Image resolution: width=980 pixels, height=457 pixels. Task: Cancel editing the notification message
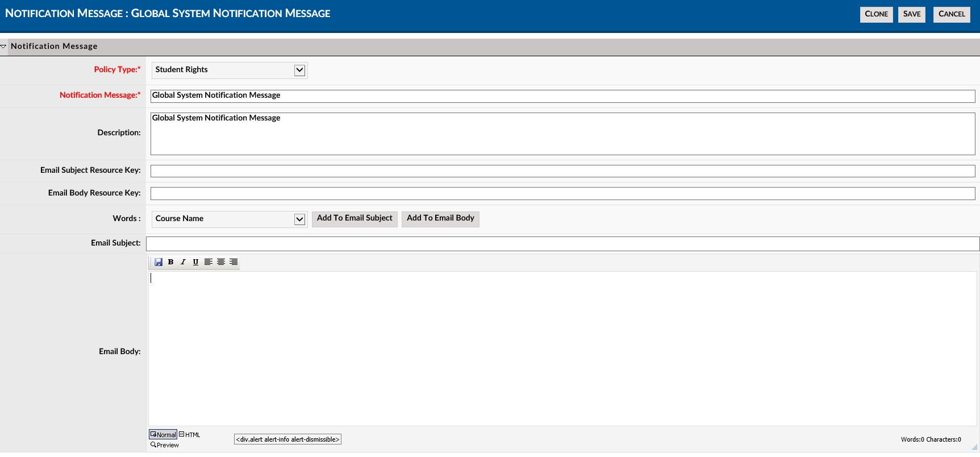[x=952, y=14]
